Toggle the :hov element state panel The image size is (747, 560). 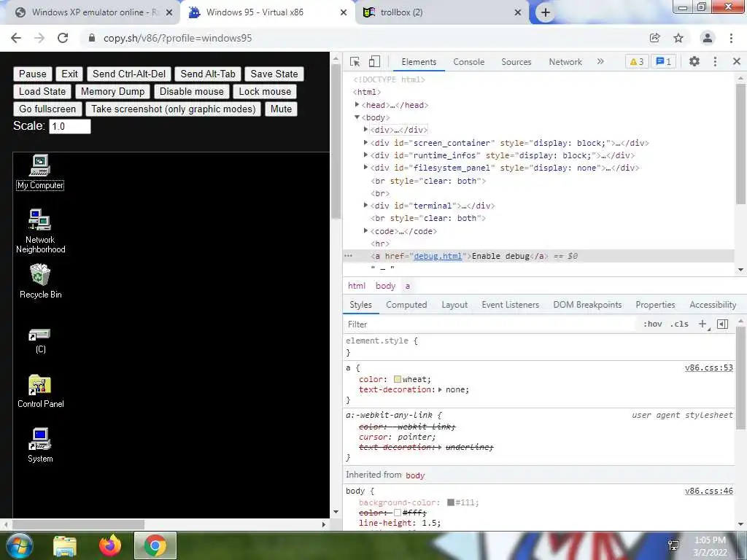tap(652, 324)
